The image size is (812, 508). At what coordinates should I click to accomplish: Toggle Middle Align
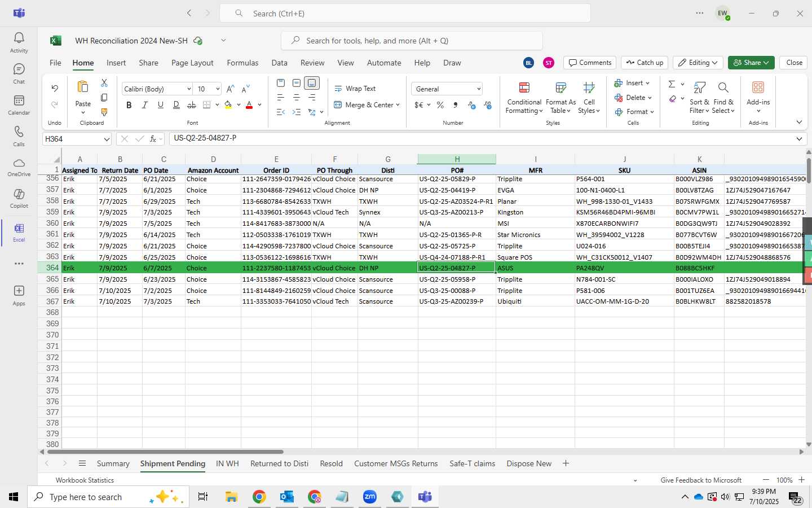(x=297, y=83)
